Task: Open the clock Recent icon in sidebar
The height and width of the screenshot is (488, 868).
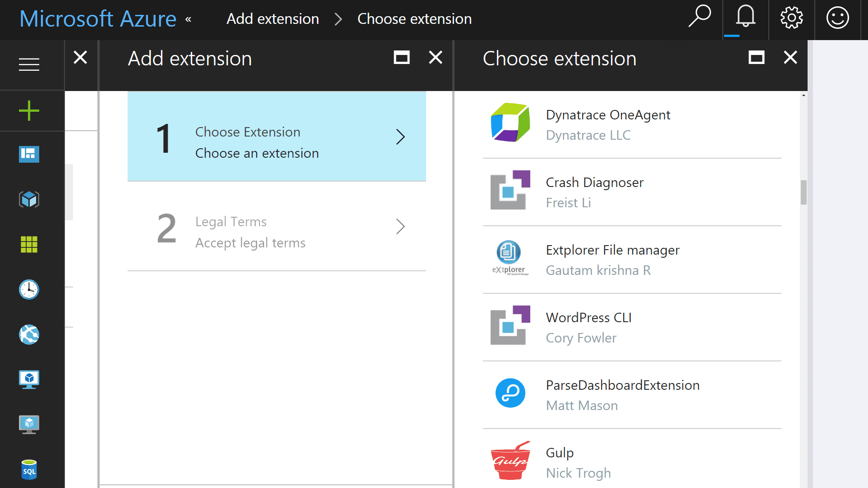Action: click(x=29, y=289)
